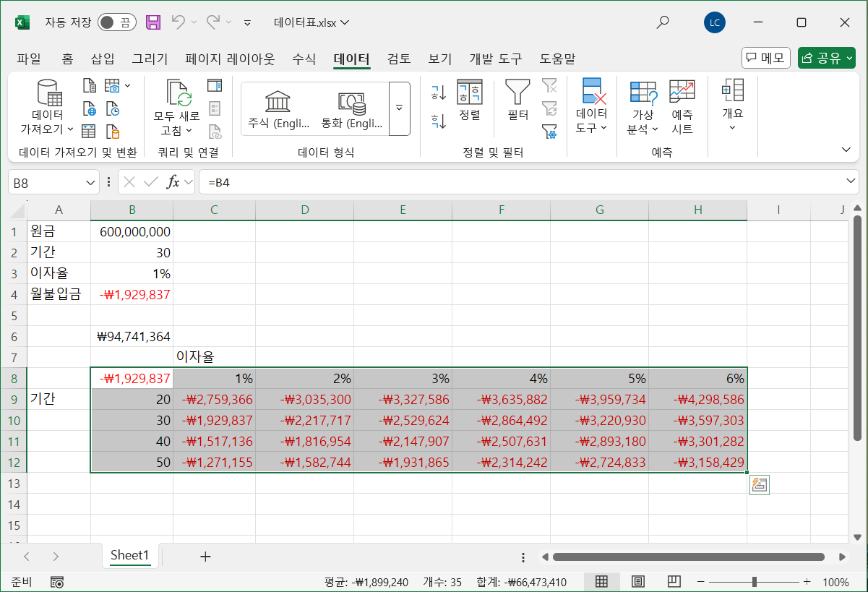Click the From Picture camera icon

click(112, 86)
